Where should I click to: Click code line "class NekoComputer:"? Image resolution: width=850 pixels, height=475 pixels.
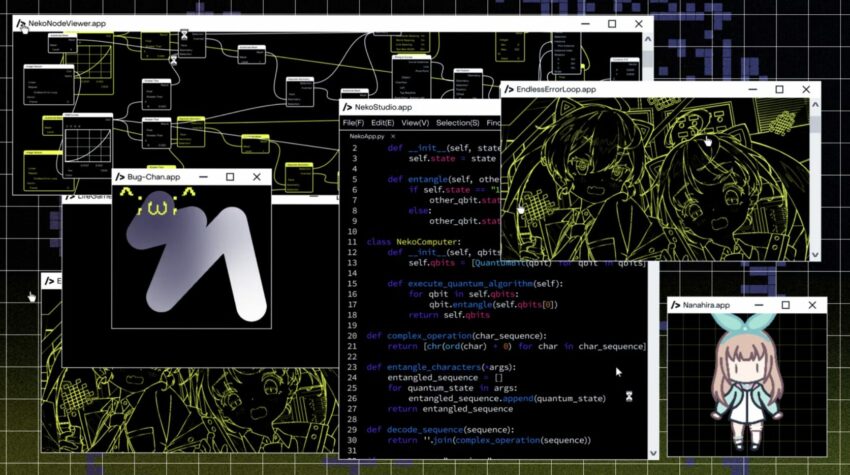(414, 242)
